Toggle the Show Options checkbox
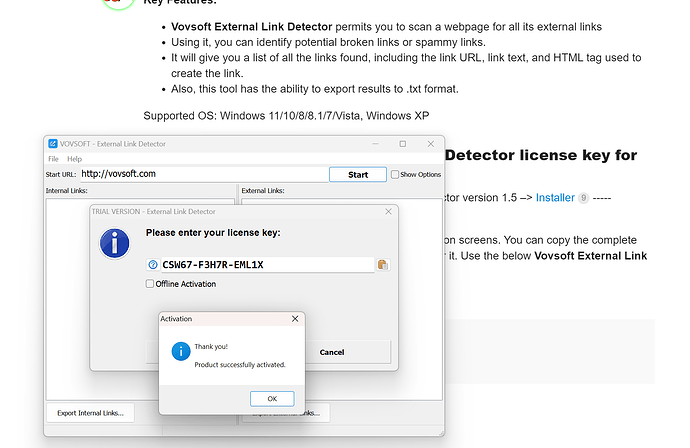This screenshot has height=448, width=690. (395, 174)
